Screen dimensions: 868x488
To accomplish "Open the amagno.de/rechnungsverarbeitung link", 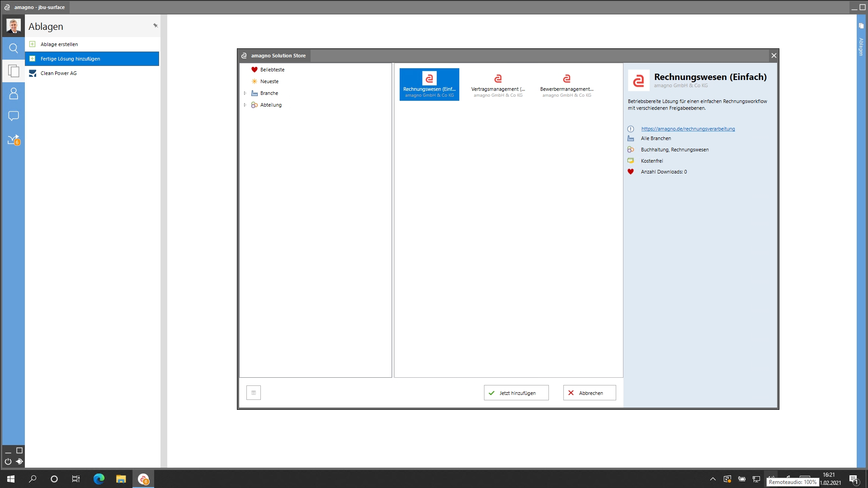I will tap(688, 129).
